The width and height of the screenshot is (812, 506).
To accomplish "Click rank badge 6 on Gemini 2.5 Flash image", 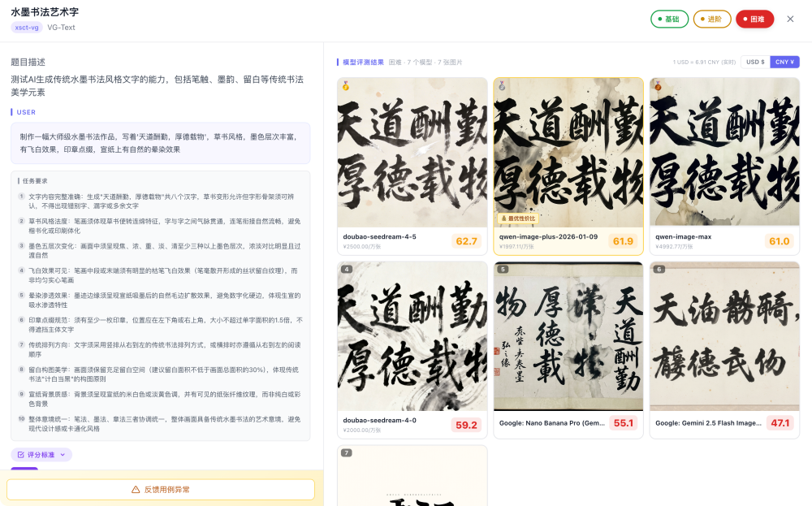I will 657,270.
